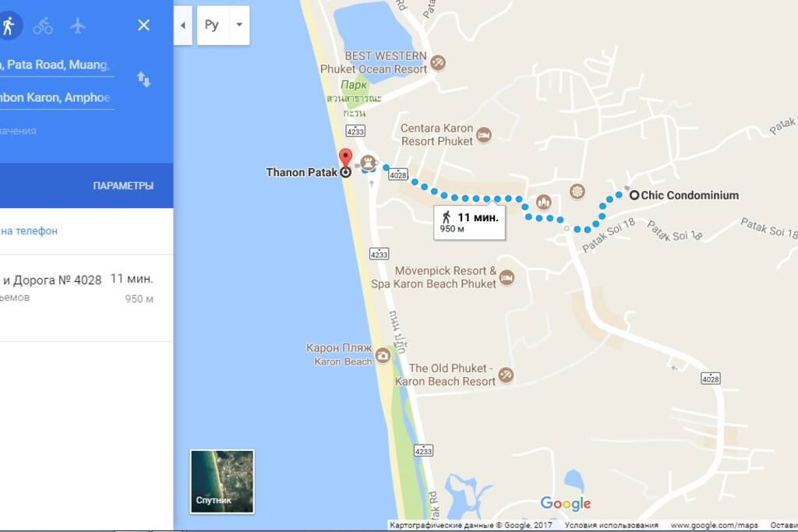This screenshot has width=798, height=532.
Task: Switch to Спутник satellite view thumbnail
Action: [222, 481]
